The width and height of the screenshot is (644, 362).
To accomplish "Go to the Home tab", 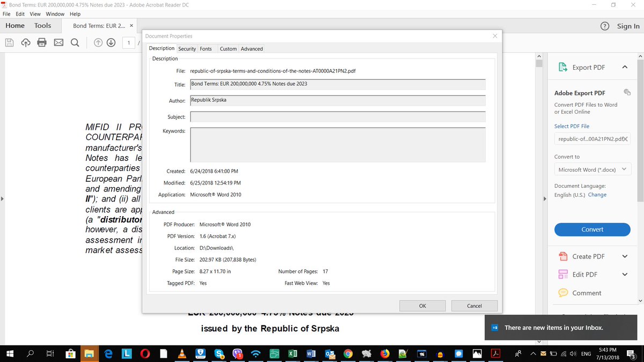I will [x=15, y=26].
